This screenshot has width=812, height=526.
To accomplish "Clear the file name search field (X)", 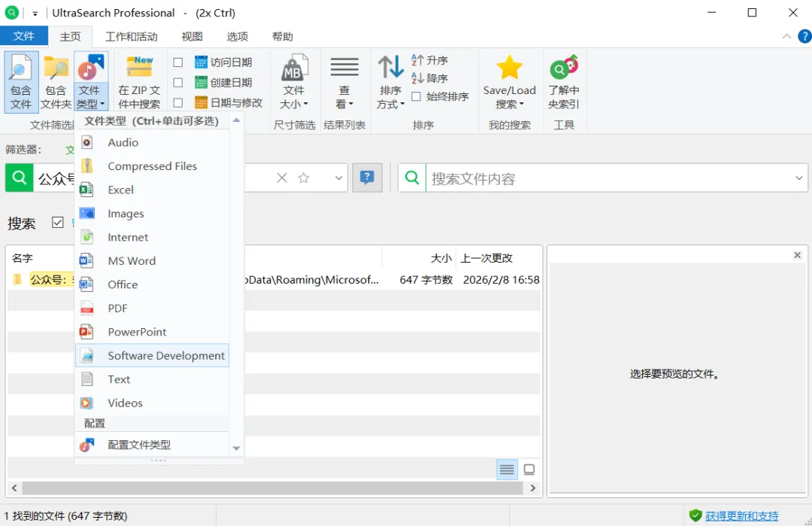I will [x=282, y=178].
